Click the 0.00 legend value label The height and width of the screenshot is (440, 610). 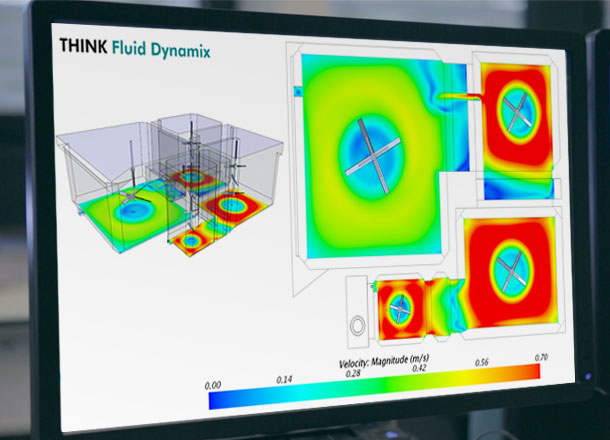click(211, 382)
